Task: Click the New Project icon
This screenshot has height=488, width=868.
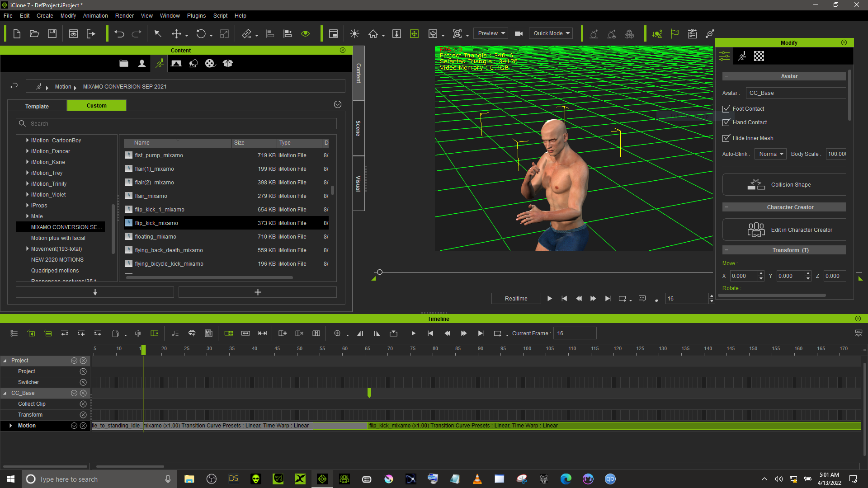Action: coord(17,34)
